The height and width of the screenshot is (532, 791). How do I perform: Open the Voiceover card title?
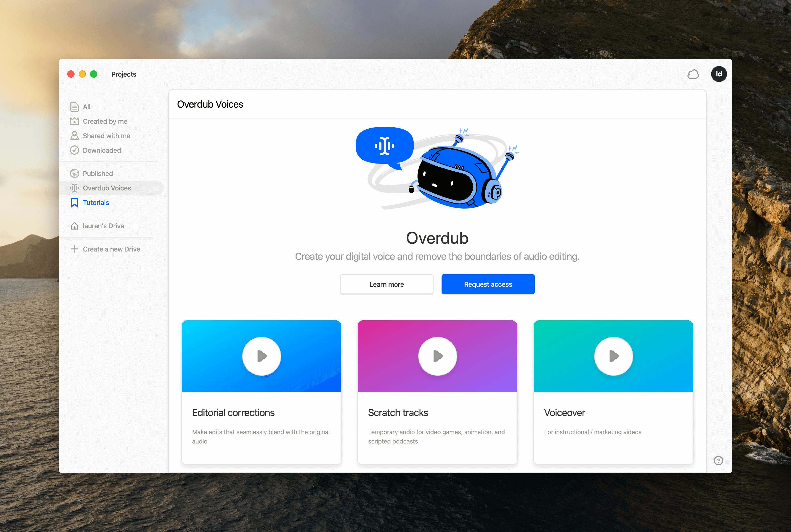(564, 412)
